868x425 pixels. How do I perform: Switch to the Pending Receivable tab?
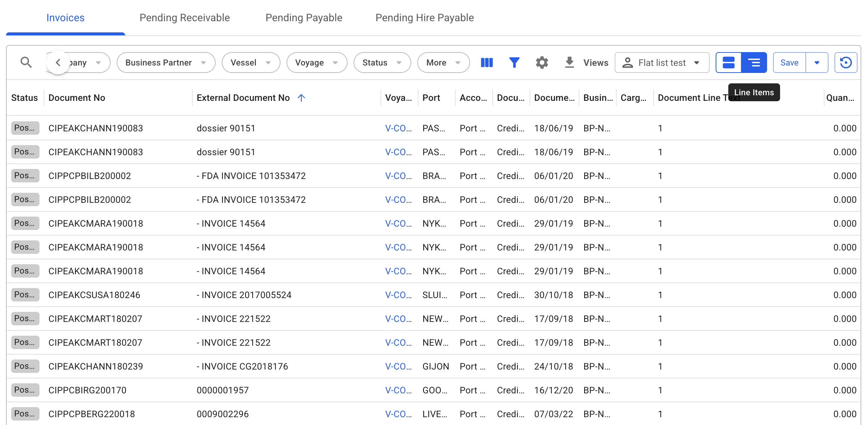pyautogui.click(x=184, y=18)
